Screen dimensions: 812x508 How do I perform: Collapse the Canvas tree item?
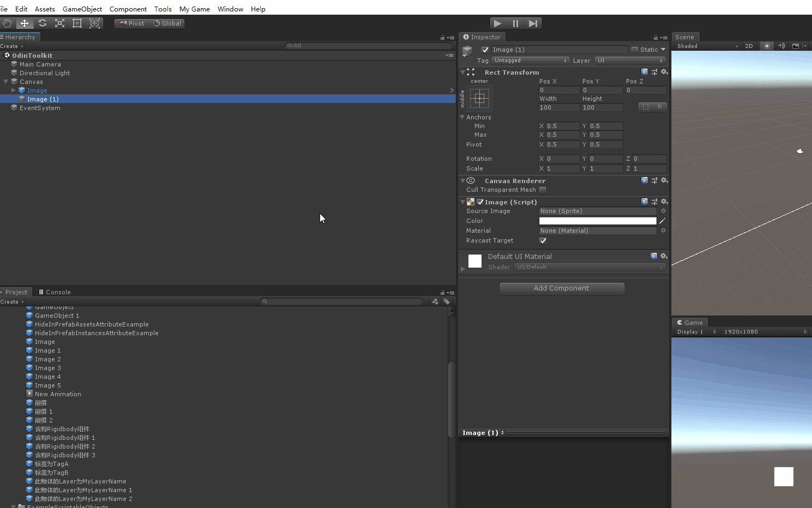pyautogui.click(x=6, y=82)
